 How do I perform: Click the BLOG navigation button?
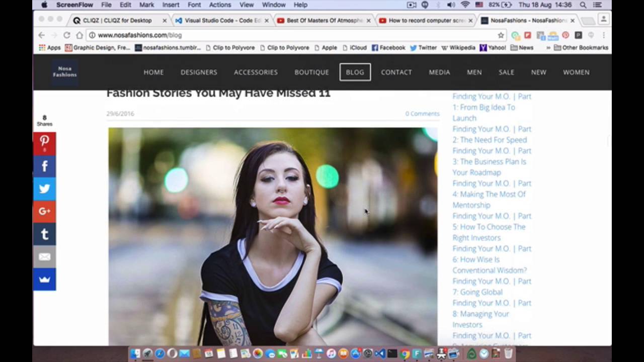355,72
